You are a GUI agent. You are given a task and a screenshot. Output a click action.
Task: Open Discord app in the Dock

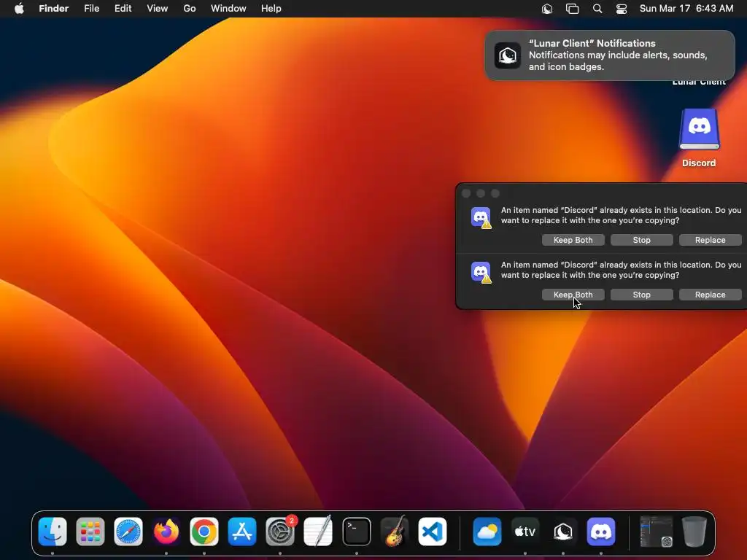coord(601,532)
